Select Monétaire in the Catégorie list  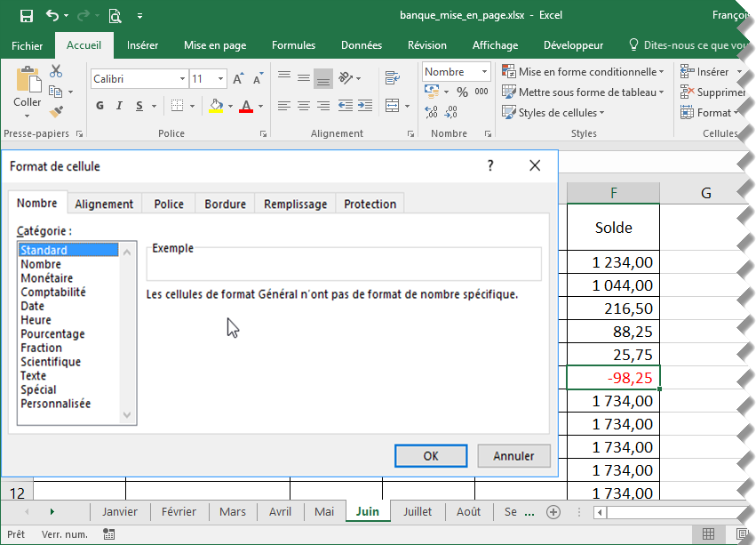click(x=47, y=278)
